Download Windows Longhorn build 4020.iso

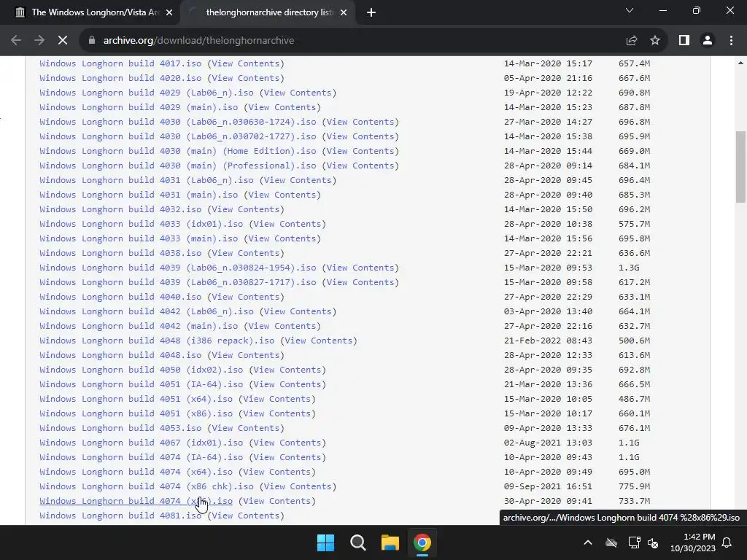tap(120, 78)
